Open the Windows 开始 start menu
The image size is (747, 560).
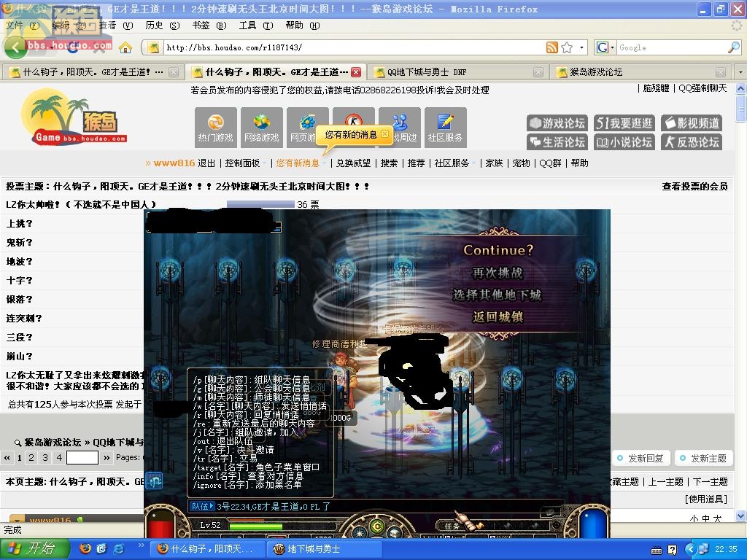(34, 548)
